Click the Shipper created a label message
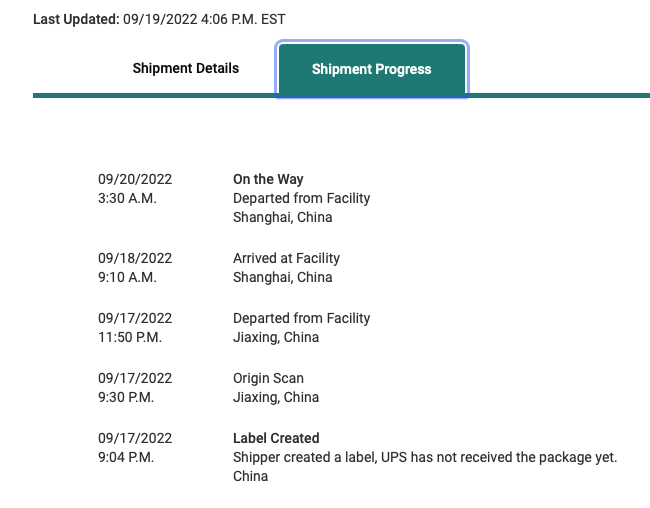The height and width of the screenshot is (508, 650). tap(425, 457)
